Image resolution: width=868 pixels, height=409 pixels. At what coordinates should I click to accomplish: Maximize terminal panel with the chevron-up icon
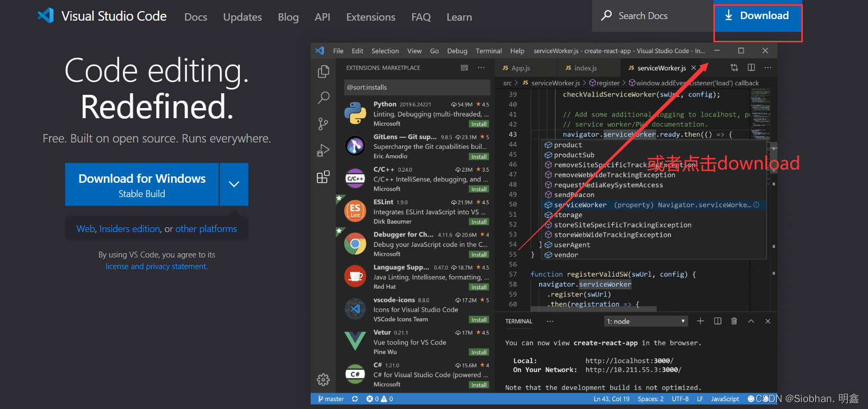[751, 321]
